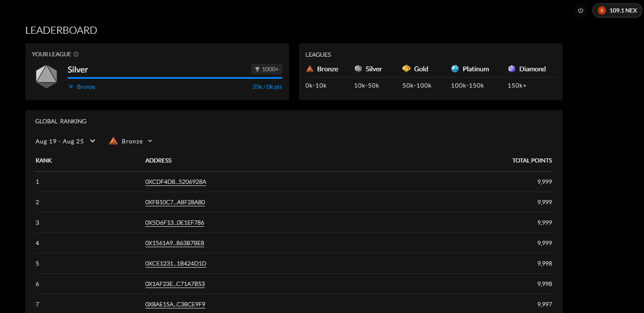644x313 pixels.
Task: Click the trophy 1000+ rank badge
Action: pos(267,69)
